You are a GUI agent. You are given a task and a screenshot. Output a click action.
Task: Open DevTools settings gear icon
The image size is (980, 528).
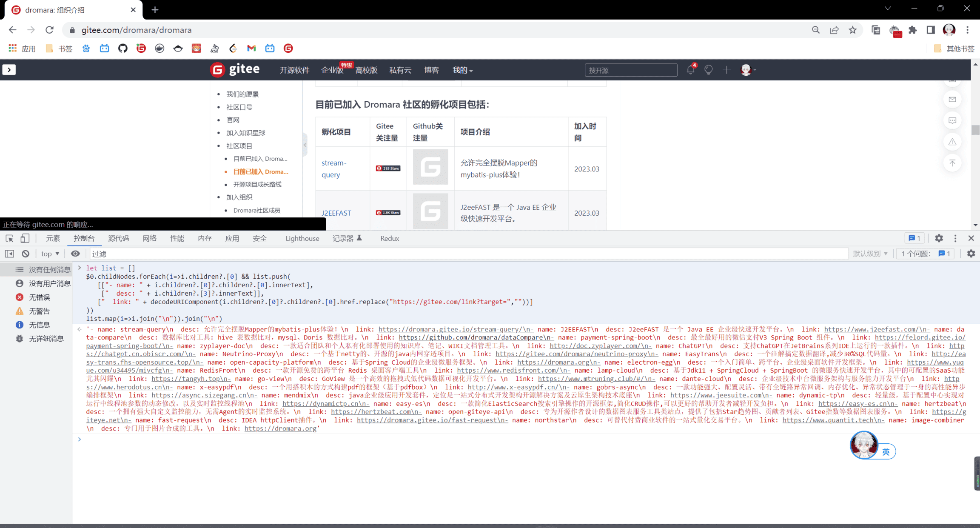939,238
